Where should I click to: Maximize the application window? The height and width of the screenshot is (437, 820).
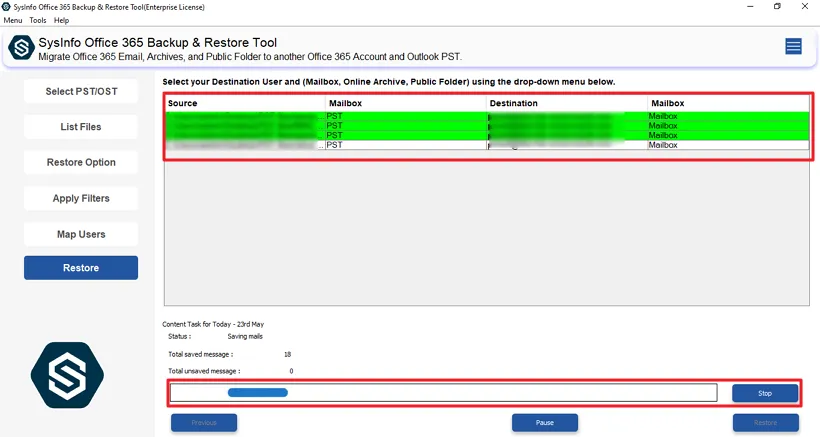click(777, 6)
